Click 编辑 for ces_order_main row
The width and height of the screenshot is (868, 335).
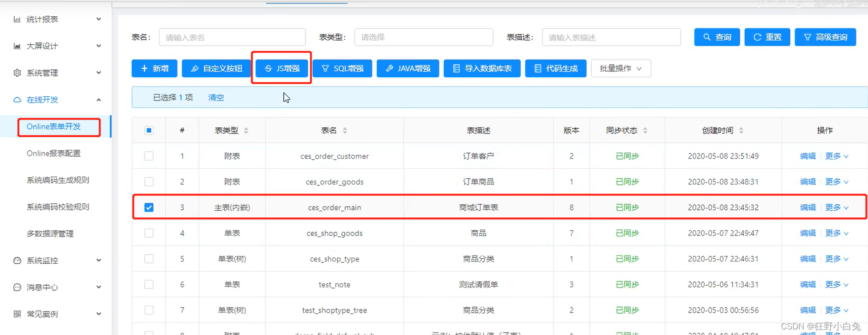coord(808,208)
